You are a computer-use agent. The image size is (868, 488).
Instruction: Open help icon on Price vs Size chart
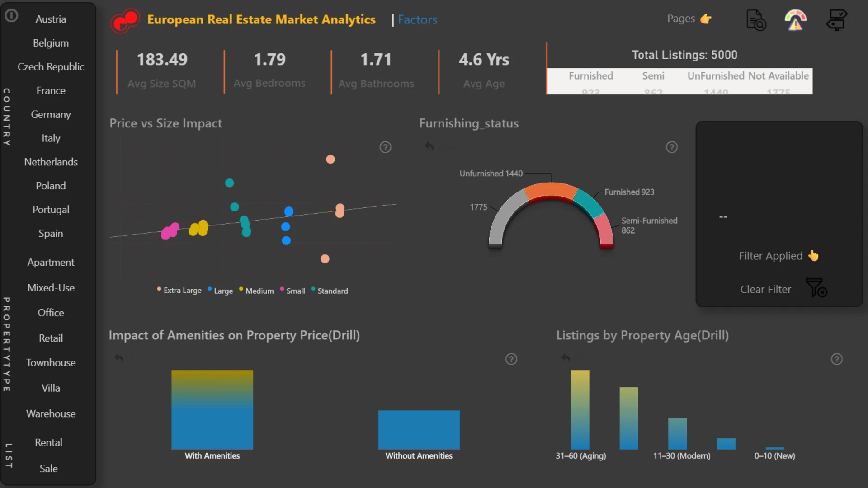(385, 147)
